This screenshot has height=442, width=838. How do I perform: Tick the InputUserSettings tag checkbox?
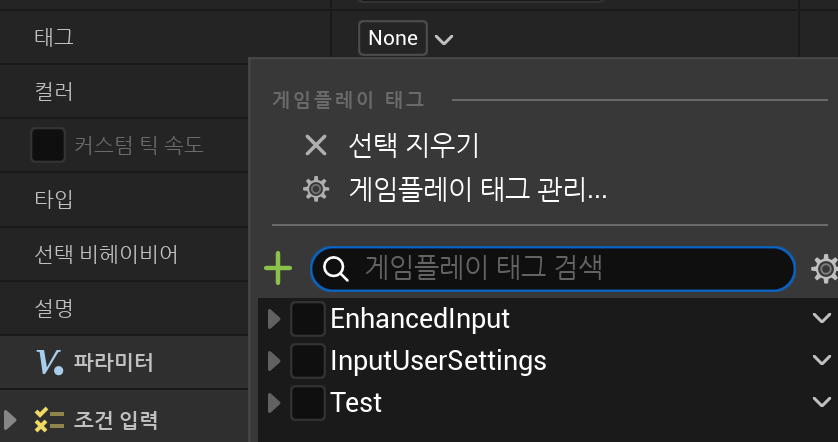click(308, 361)
